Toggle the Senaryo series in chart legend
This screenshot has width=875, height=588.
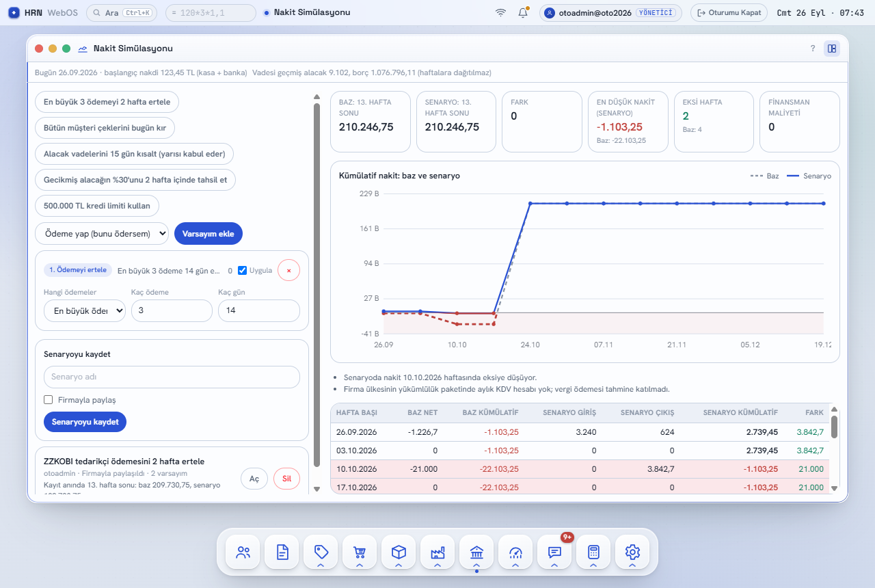pyautogui.click(x=809, y=176)
